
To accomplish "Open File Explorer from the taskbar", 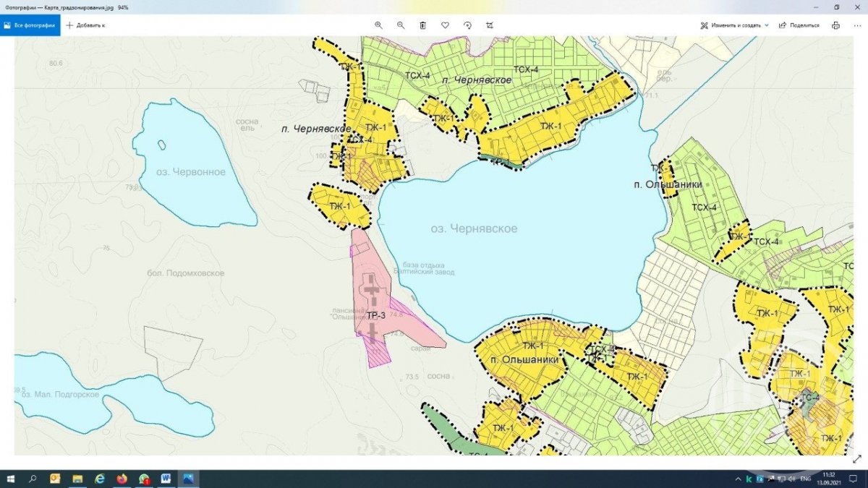I will 77,479.
